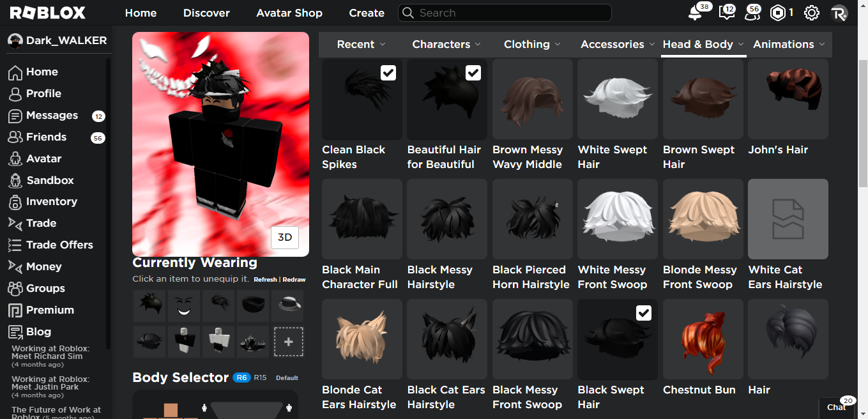The height and width of the screenshot is (419, 868).
Task: Expand the Head & Body dropdown
Action: 704,44
